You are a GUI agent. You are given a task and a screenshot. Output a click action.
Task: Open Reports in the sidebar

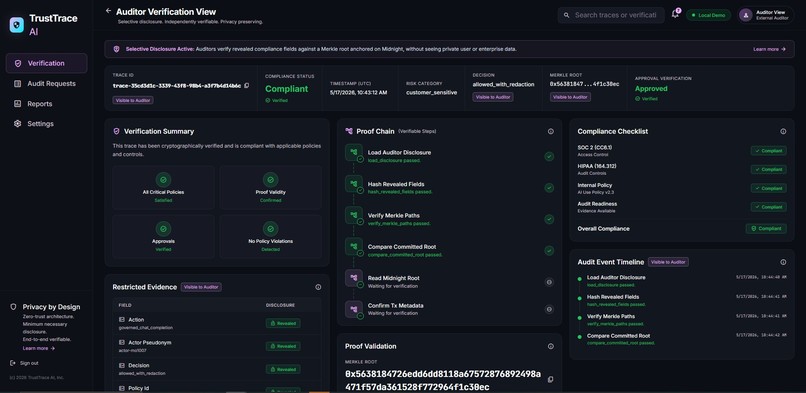click(46, 104)
